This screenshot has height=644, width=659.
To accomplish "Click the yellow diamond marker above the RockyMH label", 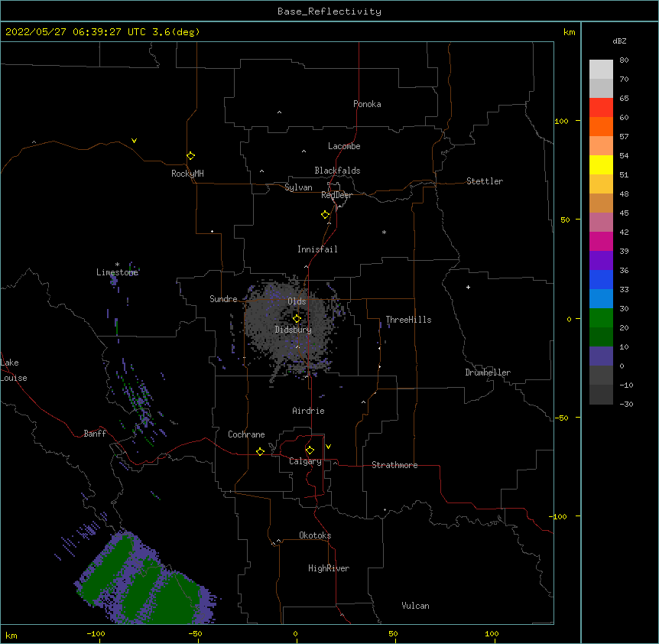I will [191, 156].
